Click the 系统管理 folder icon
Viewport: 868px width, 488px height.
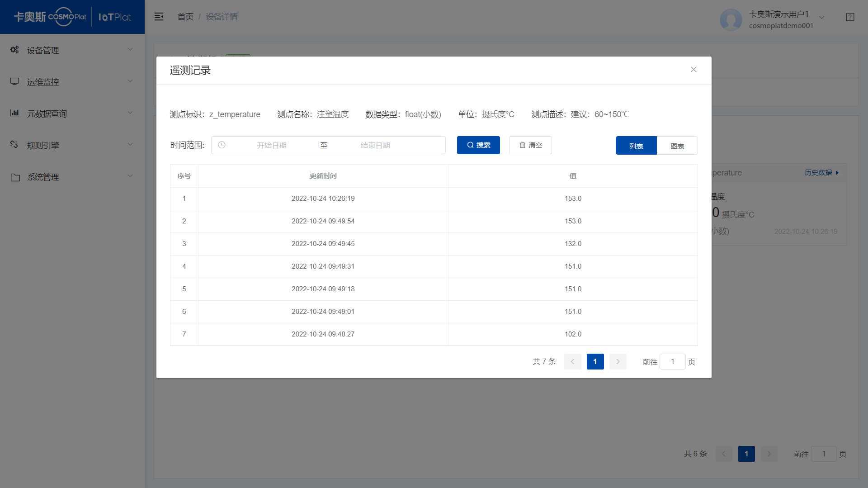pyautogui.click(x=15, y=177)
